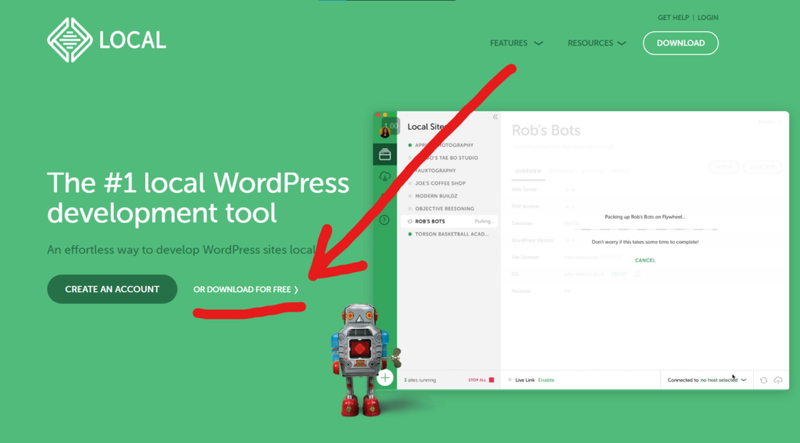This screenshot has width=800, height=443.
Task: Open the LOGIN link
Action: point(708,17)
